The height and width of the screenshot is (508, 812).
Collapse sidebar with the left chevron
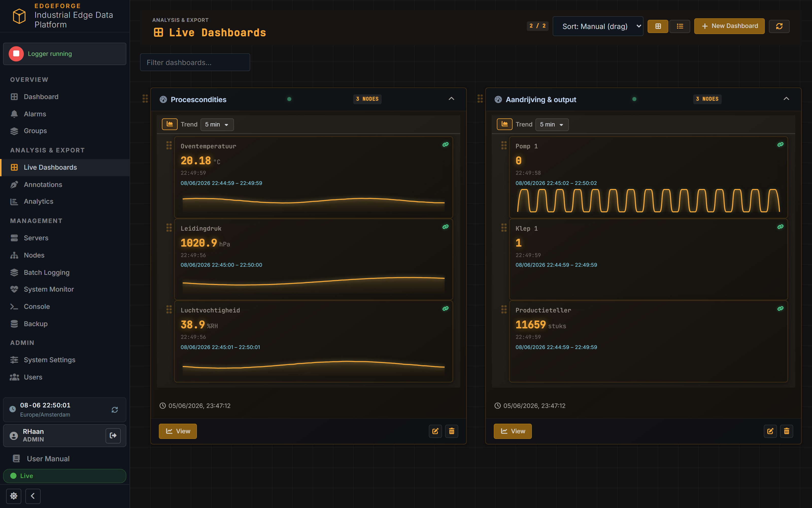(33, 496)
